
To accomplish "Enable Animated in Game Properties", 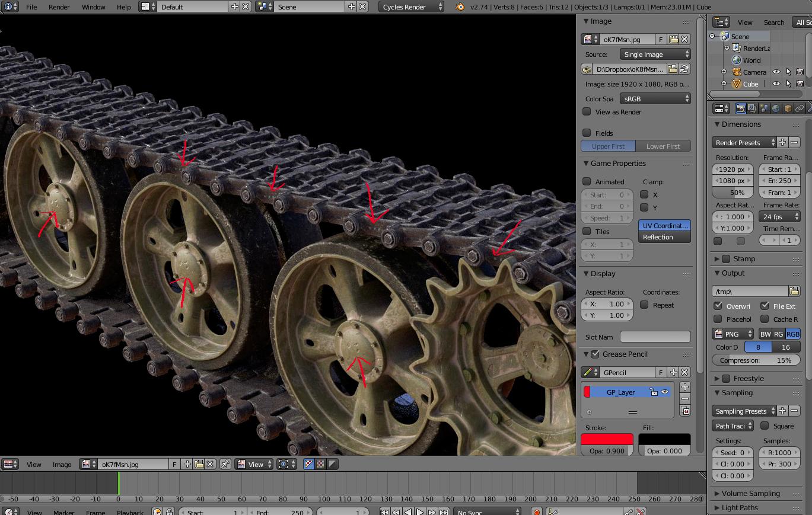I will [x=587, y=181].
